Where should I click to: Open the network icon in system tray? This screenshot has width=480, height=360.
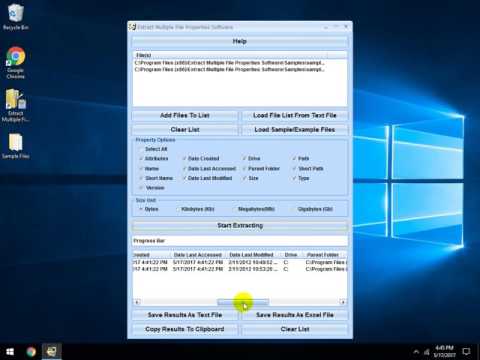(x=426, y=351)
